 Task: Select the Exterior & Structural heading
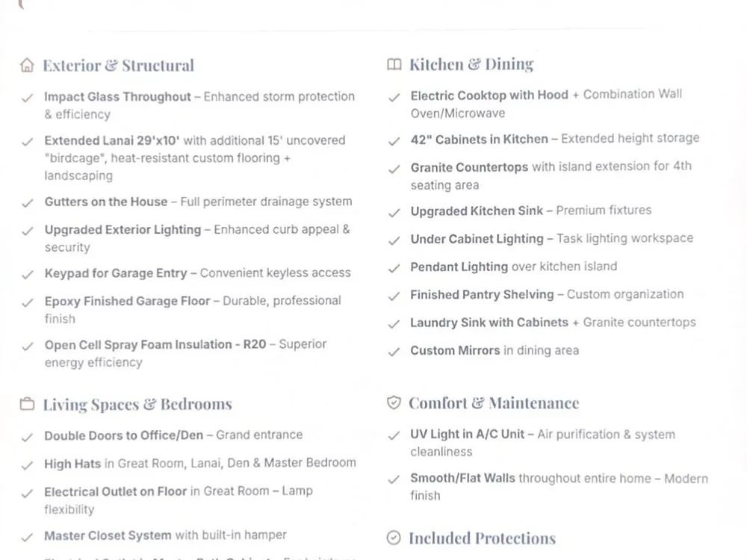pyautogui.click(x=119, y=65)
